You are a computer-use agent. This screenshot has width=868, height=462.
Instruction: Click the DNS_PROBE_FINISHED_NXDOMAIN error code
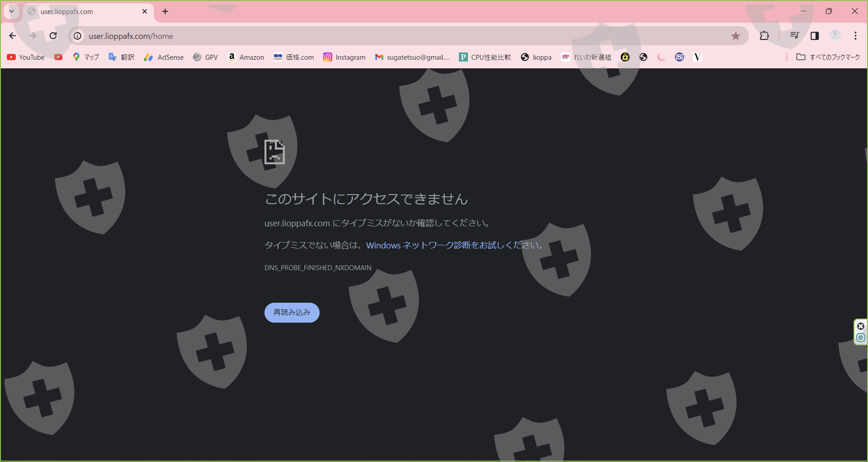(x=318, y=268)
